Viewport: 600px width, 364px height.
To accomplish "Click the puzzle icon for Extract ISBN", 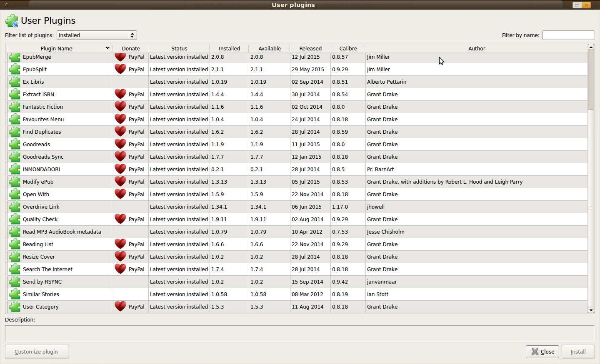I will coord(15,94).
